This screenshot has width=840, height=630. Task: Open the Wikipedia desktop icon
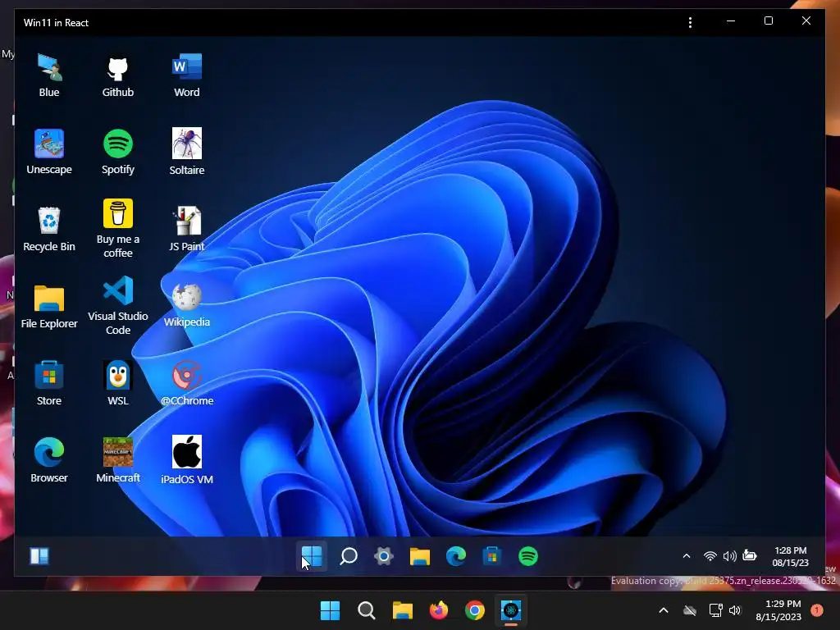point(187,305)
